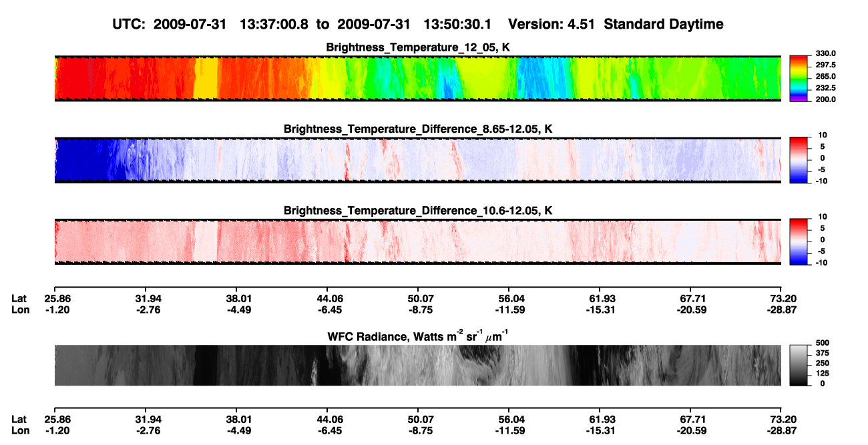The width and height of the screenshot is (868, 445).
Task: Click the WFC Radiance panel title
Action: click(418, 336)
